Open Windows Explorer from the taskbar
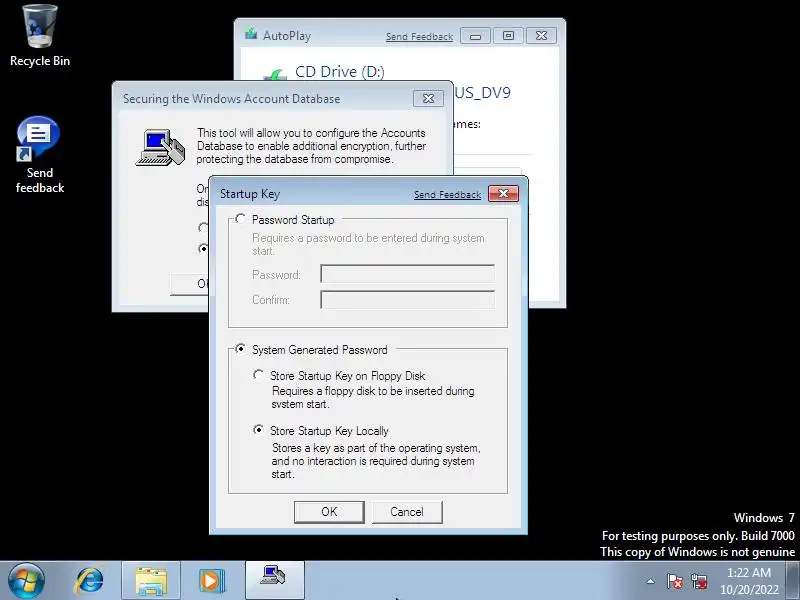Image resolution: width=800 pixels, height=600 pixels. (151, 581)
